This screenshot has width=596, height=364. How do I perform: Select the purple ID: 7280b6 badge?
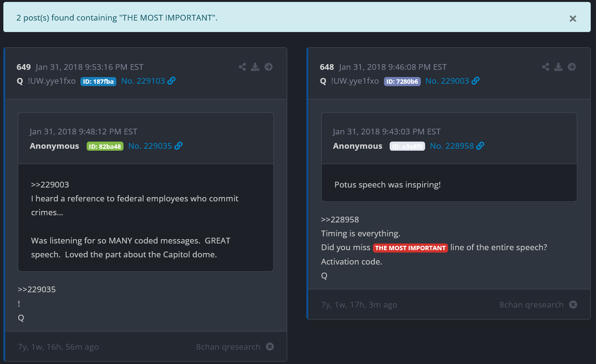(402, 81)
